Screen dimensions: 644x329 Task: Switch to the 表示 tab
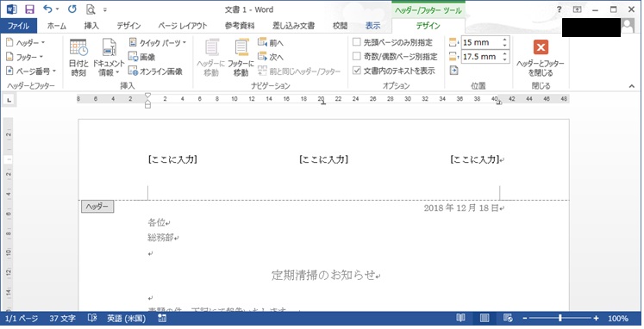pos(373,26)
